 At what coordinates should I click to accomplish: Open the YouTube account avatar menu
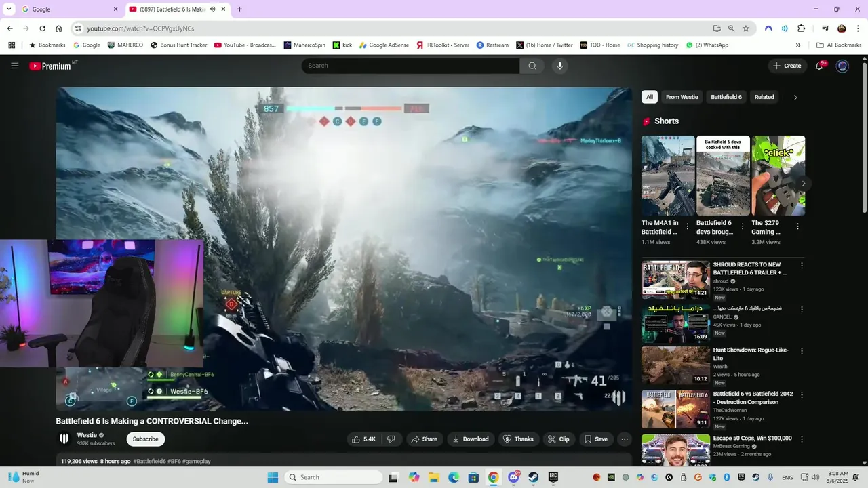(842, 66)
